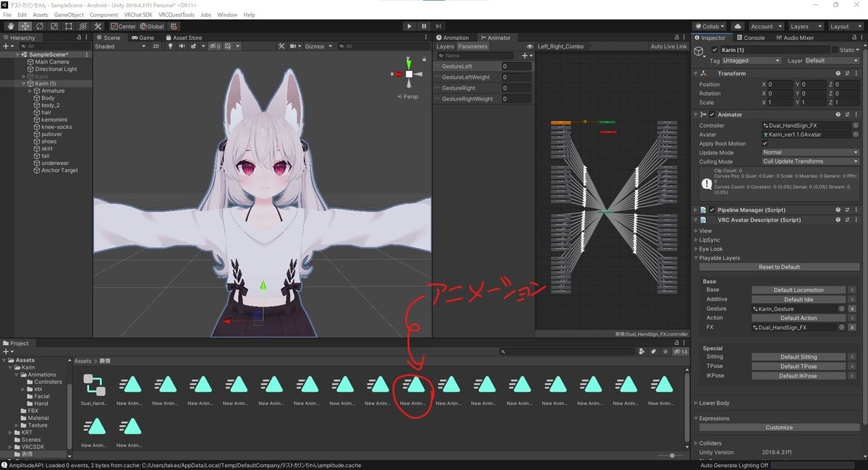Open the Collab dropdown
868x470 pixels.
[x=710, y=26]
